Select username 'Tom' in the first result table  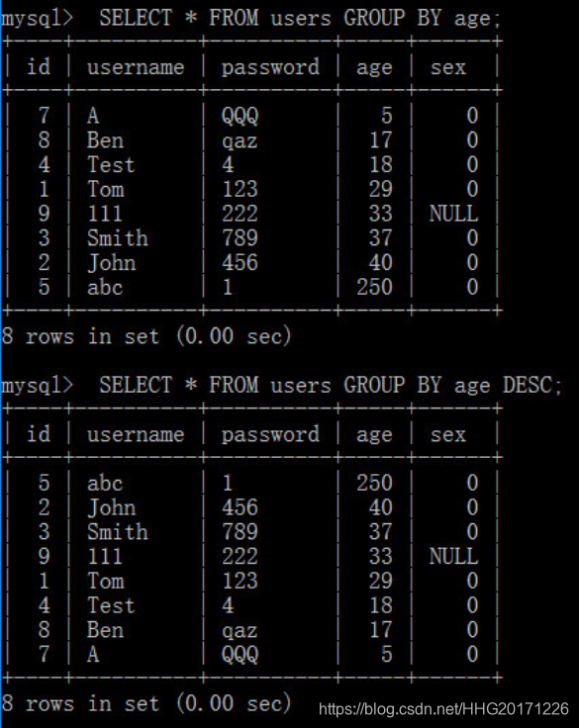[x=106, y=189]
